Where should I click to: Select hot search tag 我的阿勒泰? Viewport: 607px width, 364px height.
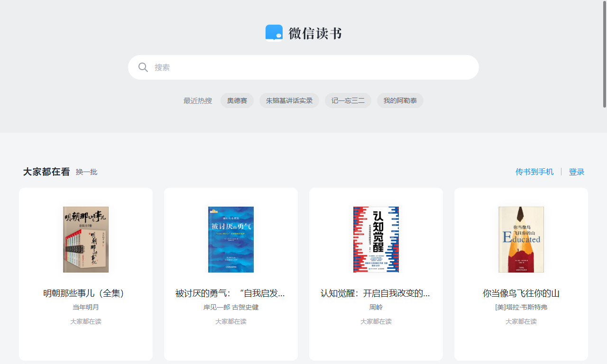(400, 100)
